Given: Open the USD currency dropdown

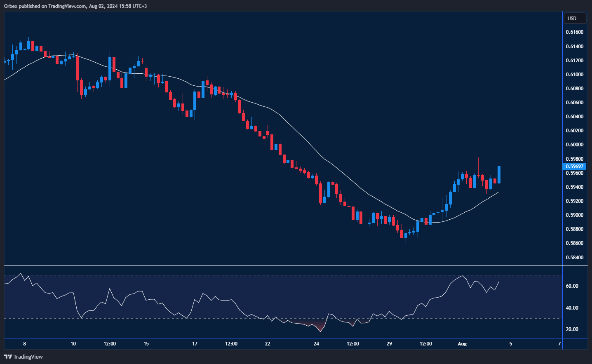Looking at the screenshot, I should click(x=574, y=18).
